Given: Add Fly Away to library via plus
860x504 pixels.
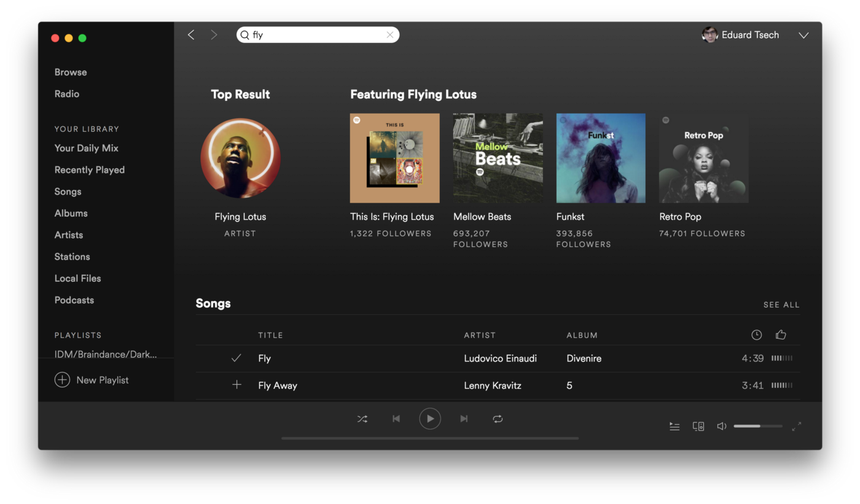Looking at the screenshot, I should point(237,385).
